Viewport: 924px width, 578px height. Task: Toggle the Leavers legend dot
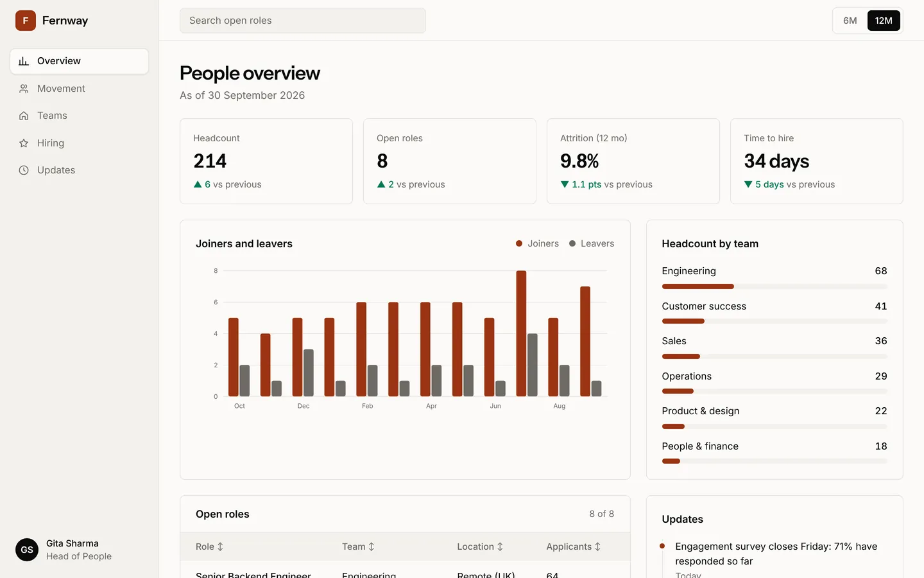point(572,243)
